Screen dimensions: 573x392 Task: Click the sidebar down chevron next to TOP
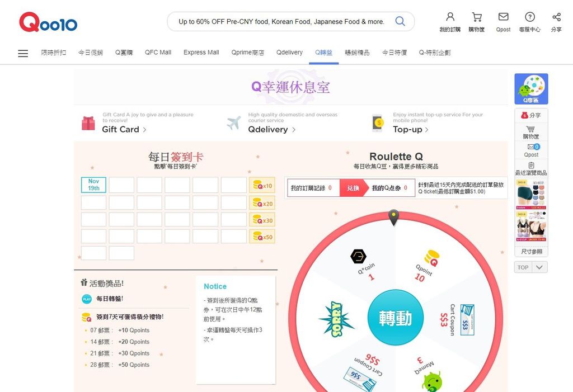pyautogui.click(x=539, y=267)
